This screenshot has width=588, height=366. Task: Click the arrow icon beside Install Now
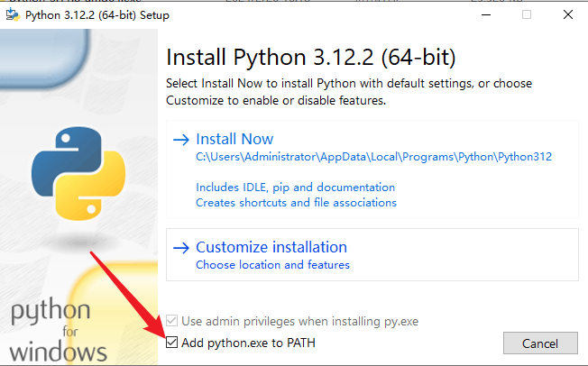pos(180,140)
